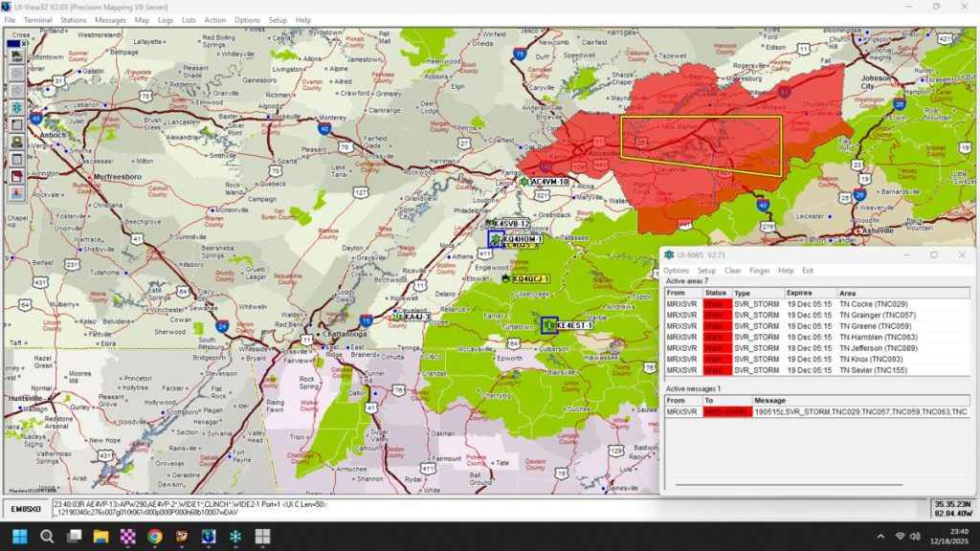
Task: Click Clear in the UI-NWS window
Action: coord(732,271)
